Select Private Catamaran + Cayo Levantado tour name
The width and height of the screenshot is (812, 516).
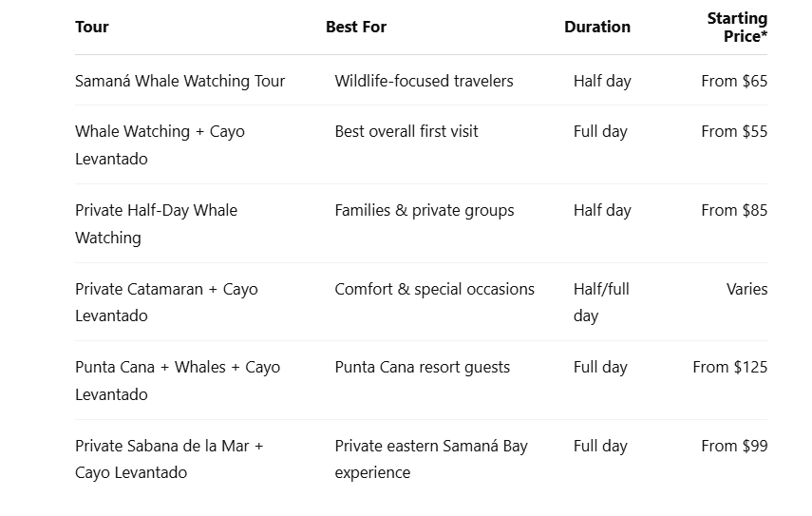pos(166,302)
